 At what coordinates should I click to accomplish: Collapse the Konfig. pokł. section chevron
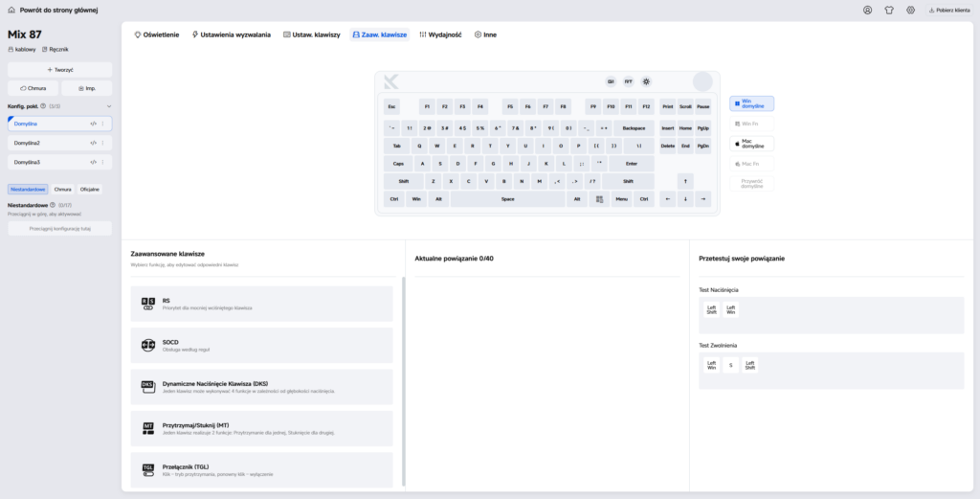point(109,106)
